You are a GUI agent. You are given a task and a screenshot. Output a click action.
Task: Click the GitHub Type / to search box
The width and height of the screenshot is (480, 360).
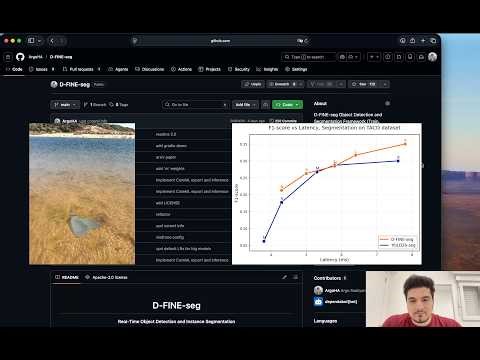coord(309,57)
